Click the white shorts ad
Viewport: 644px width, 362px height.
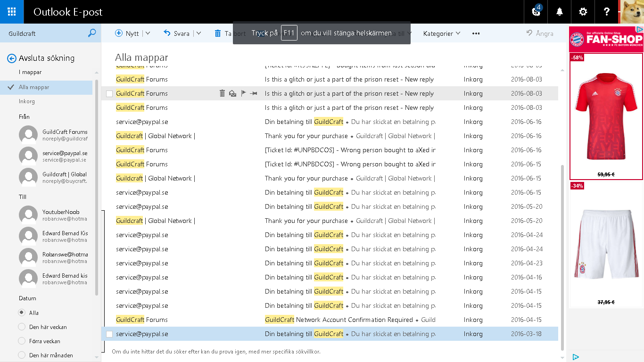606,244
